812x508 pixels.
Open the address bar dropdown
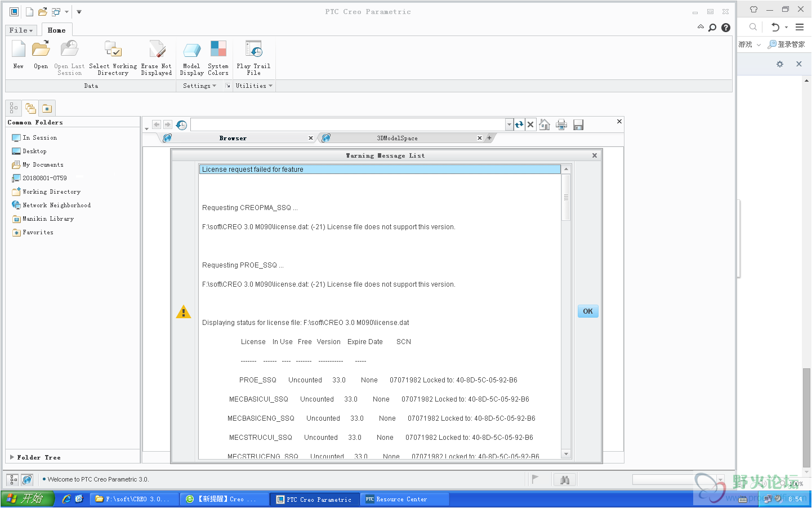point(509,124)
